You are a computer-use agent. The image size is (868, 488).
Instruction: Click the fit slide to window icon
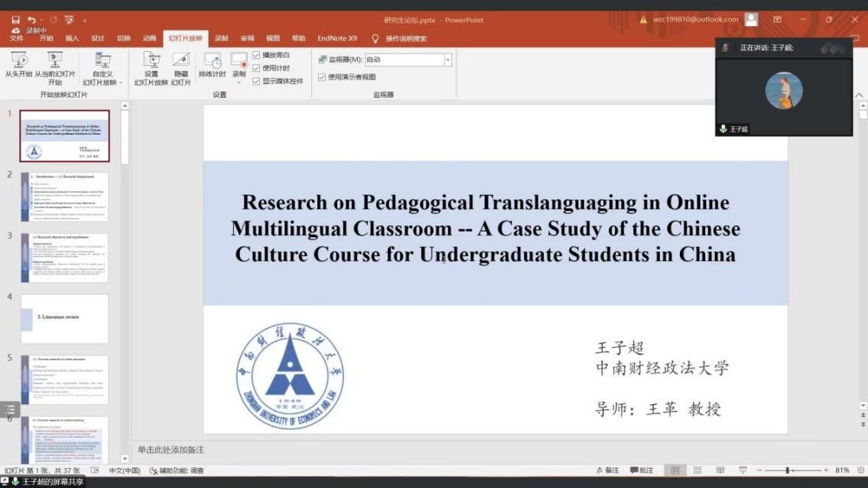(x=861, y=470)
